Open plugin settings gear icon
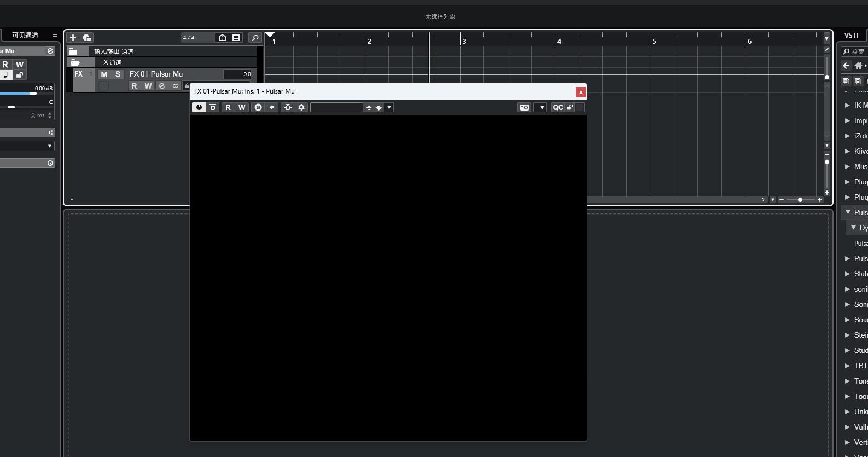Viewport: 868px width, 457px height. coord(301,107)
